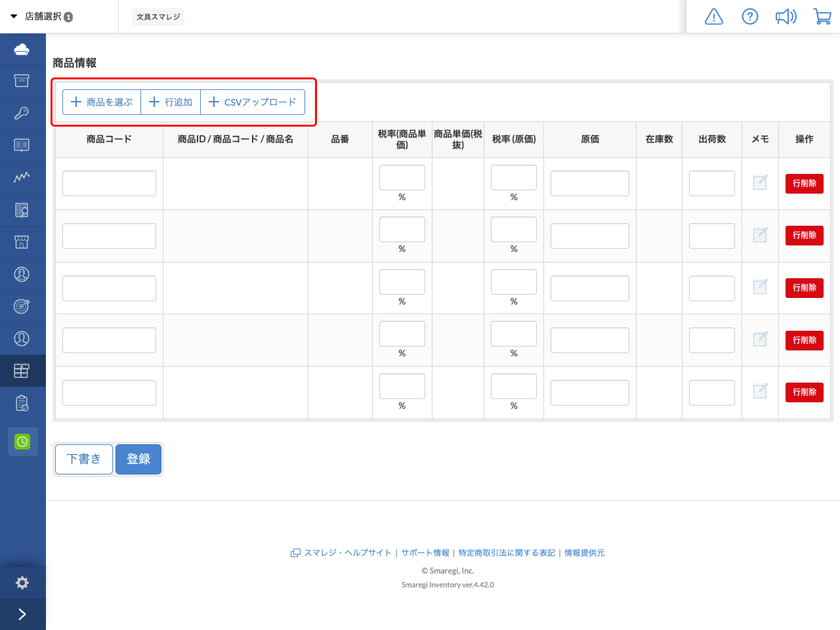Click memo edit icon in first row

760,183
